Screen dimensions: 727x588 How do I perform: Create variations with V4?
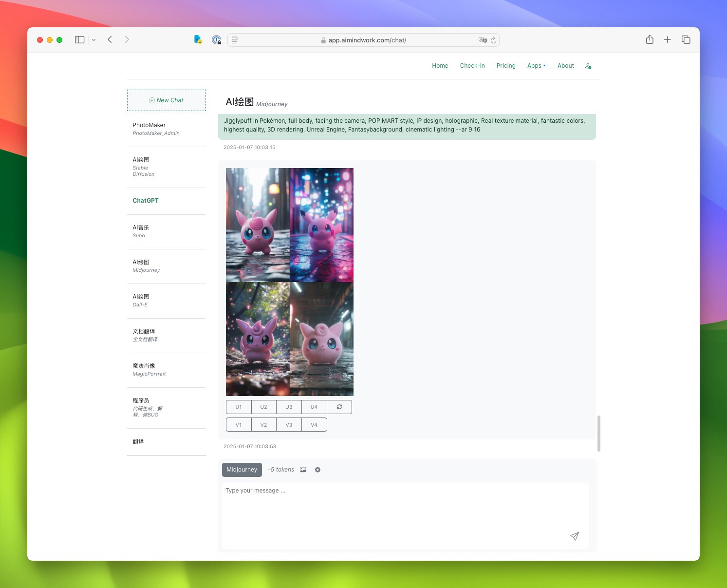[315, 425]
